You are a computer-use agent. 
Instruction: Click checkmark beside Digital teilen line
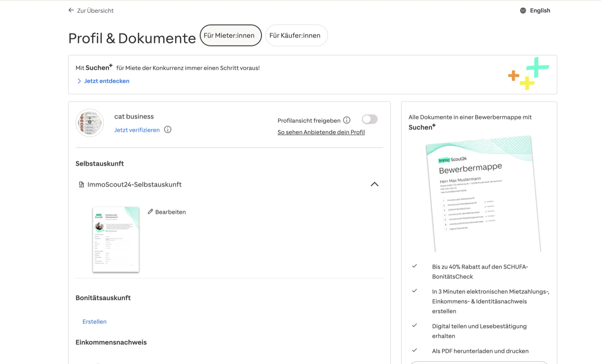tap(415, 325)
